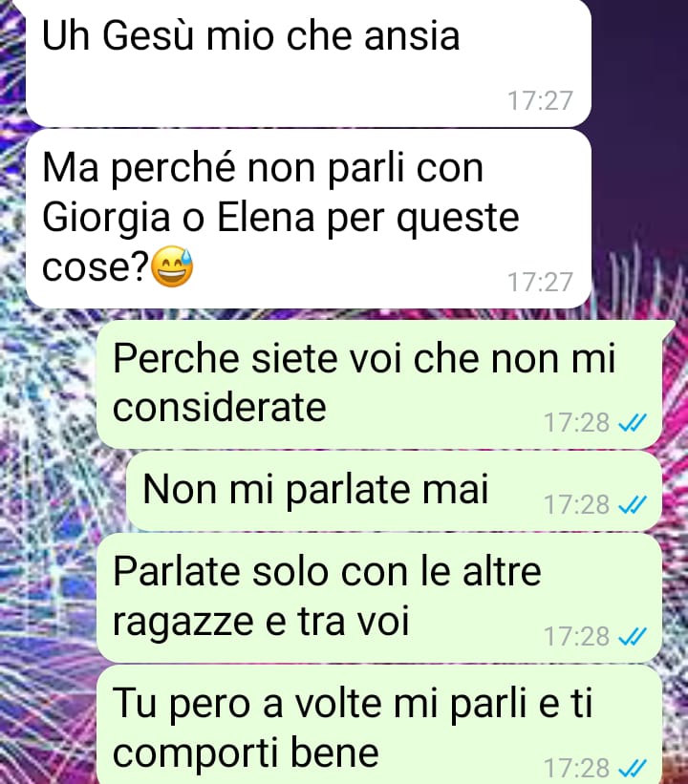Select the 'Non mi parlate mai' message
Viewport: 688px width, 784px height.
[395, 491]
